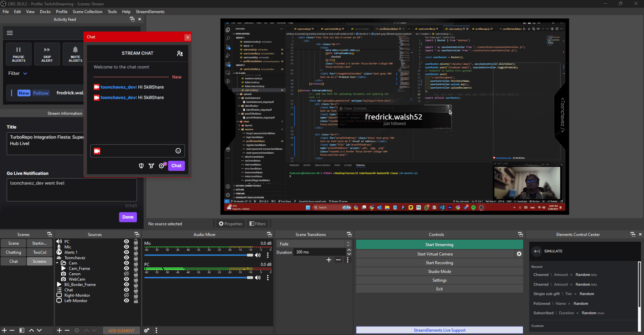Hide the WebCam source
This screenshot has height=335, width=644.
click(126, 279)
